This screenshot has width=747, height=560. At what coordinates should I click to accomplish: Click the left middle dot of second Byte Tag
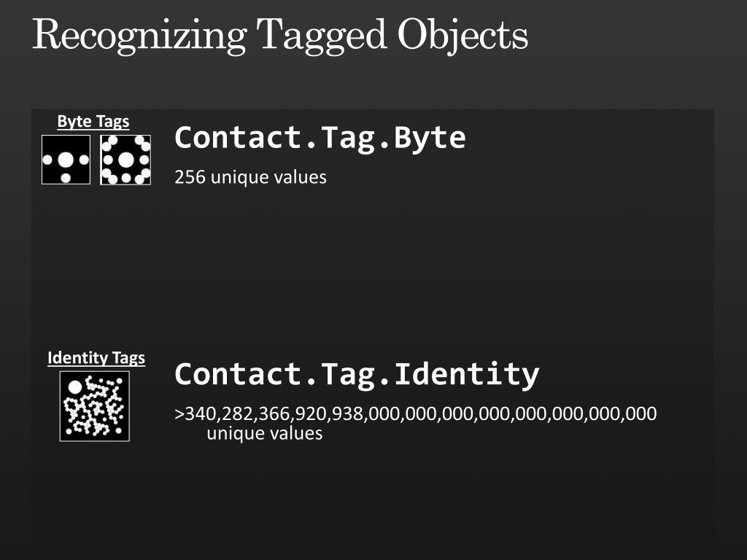tap(108, 160)
